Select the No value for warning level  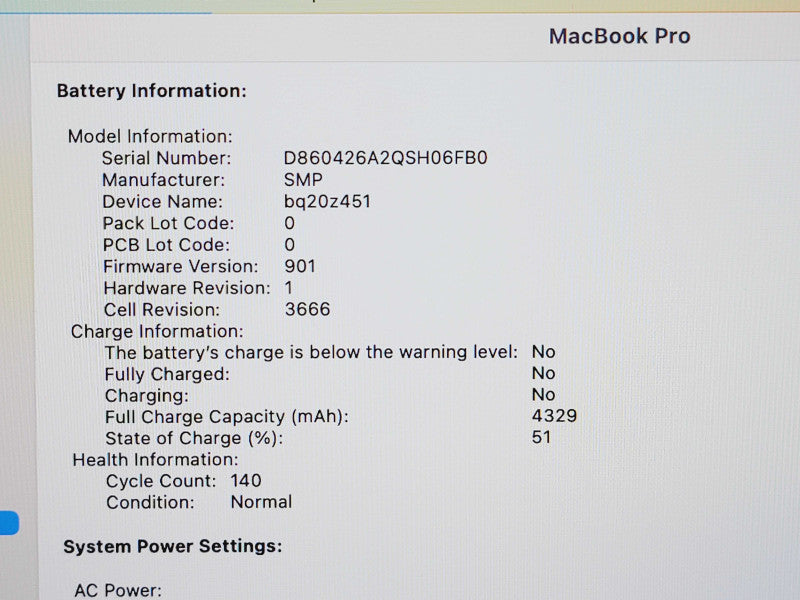(x=543, y=352)
